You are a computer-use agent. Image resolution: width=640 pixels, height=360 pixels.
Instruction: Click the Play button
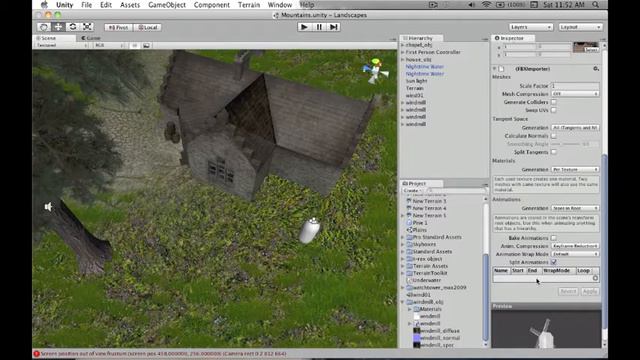tap(304, 27)
